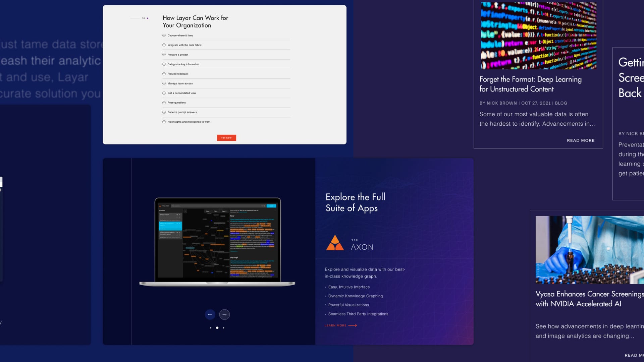Click the "5/8" section counter
Viewport: 644px width, 362px height.
144,18
